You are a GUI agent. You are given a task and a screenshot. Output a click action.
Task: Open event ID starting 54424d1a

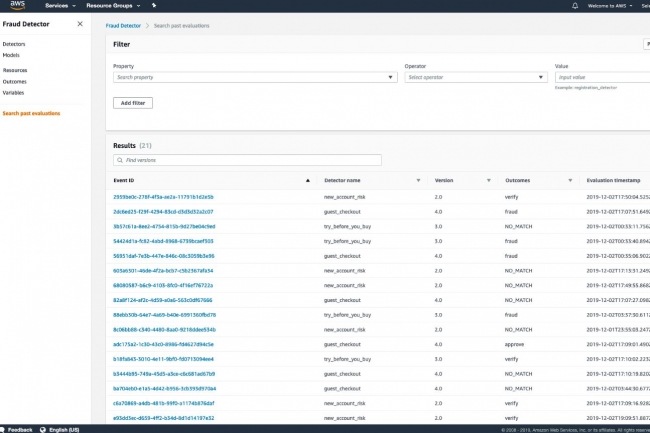(x=163, y=241)
